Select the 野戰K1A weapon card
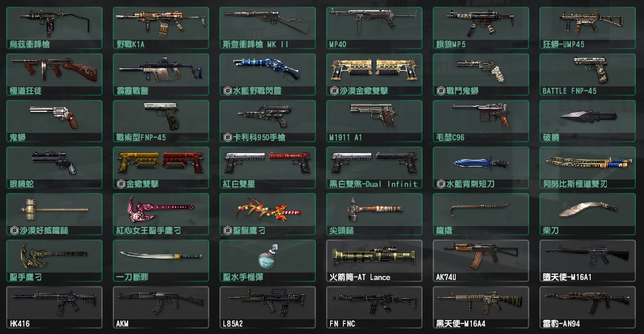 [x=161, y=28]
